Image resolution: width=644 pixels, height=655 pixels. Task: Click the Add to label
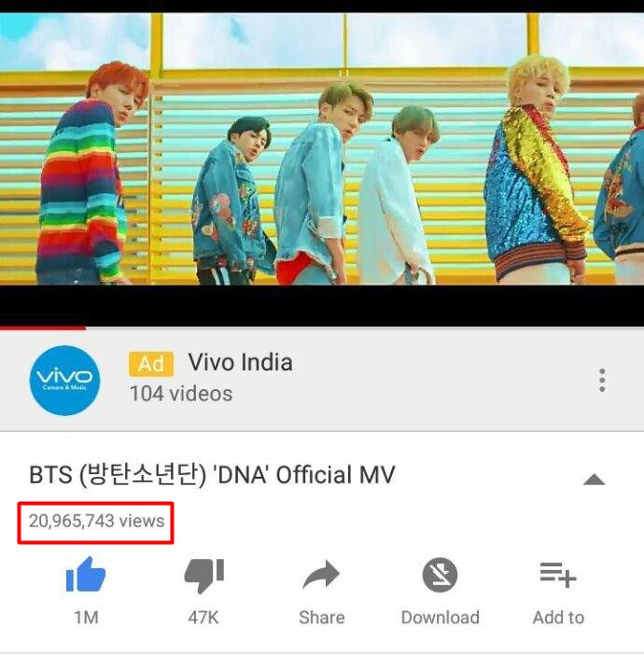[x=558, y=617]
